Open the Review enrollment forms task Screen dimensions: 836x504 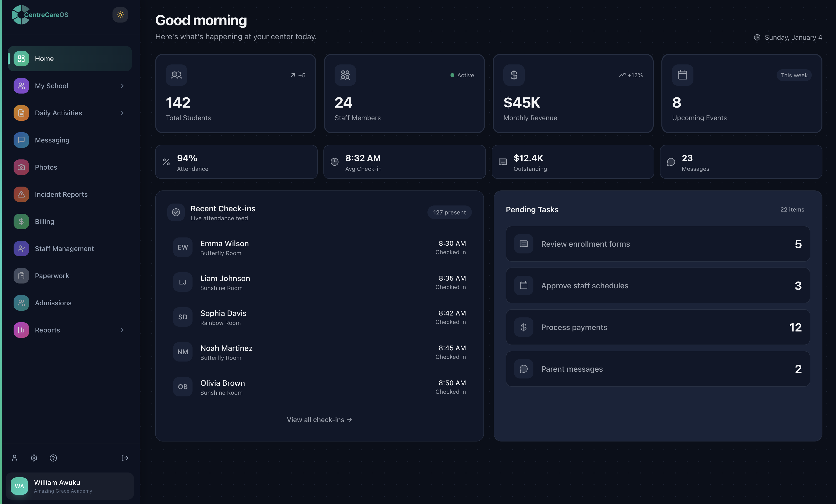(x=657, y=244)
